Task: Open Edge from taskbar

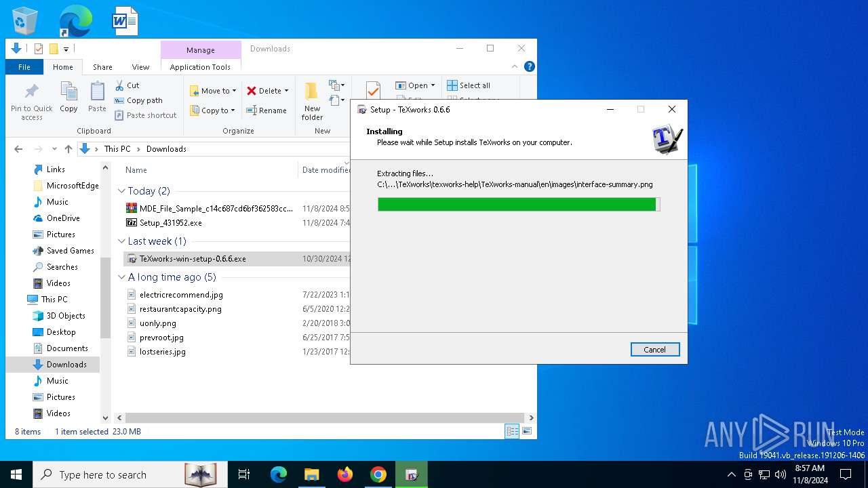Action: (279, 474)
